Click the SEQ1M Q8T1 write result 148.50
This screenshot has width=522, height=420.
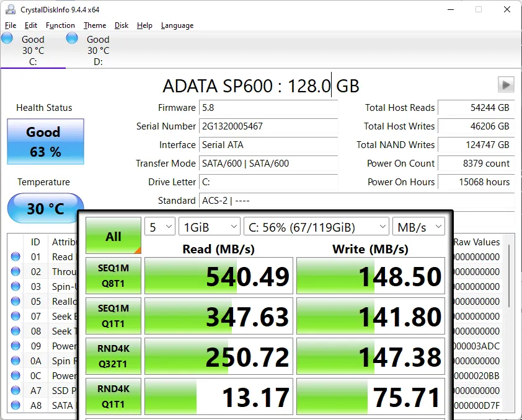click(x=371, y=276)
